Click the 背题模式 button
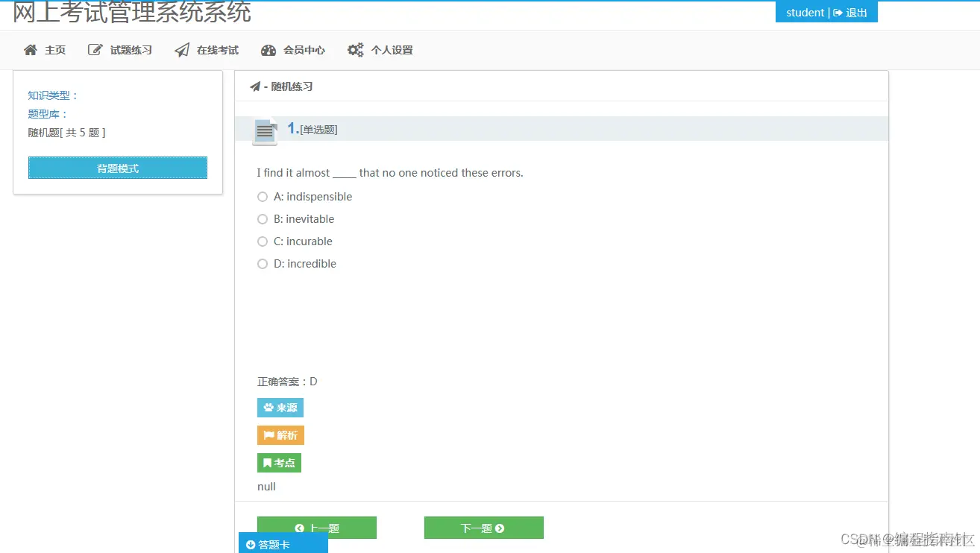 (118, 168)
